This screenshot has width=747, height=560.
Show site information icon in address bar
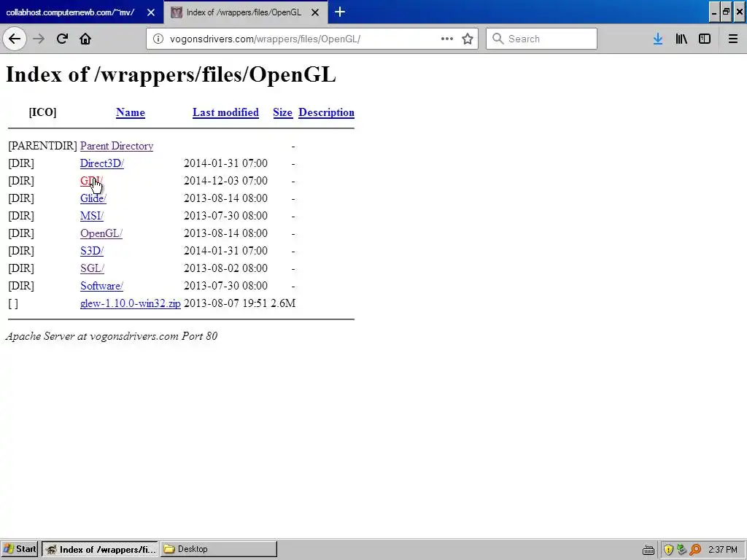[x=158, y=39]
